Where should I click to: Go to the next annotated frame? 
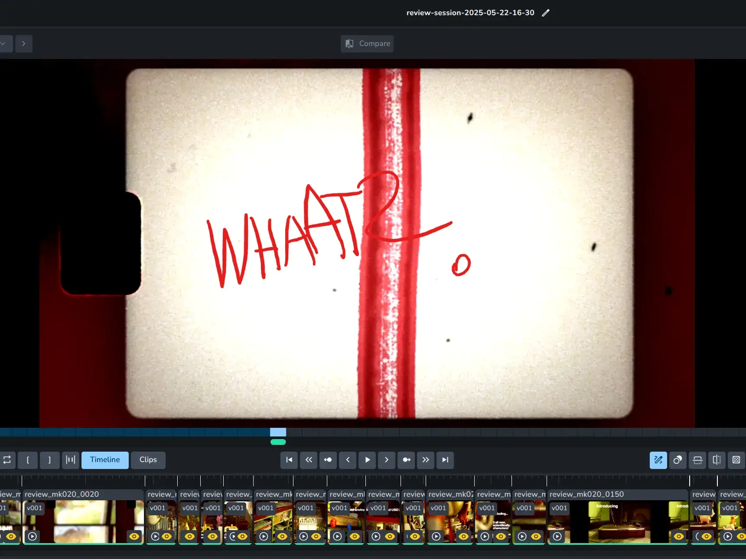(x=406, y=460)
